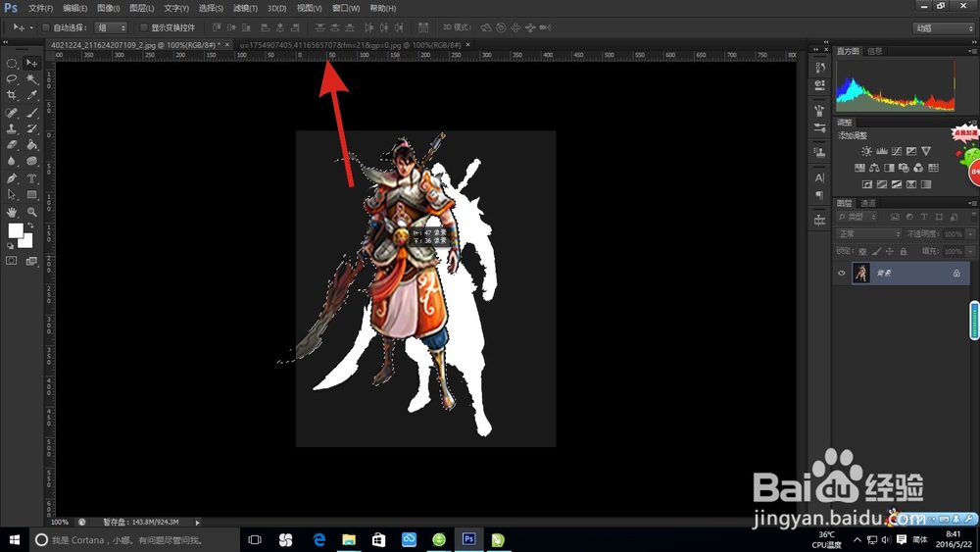The height and width of the screenshot is (552, 980).
Task: Open the Layers panel flyout menu
Action: [972, 203]
